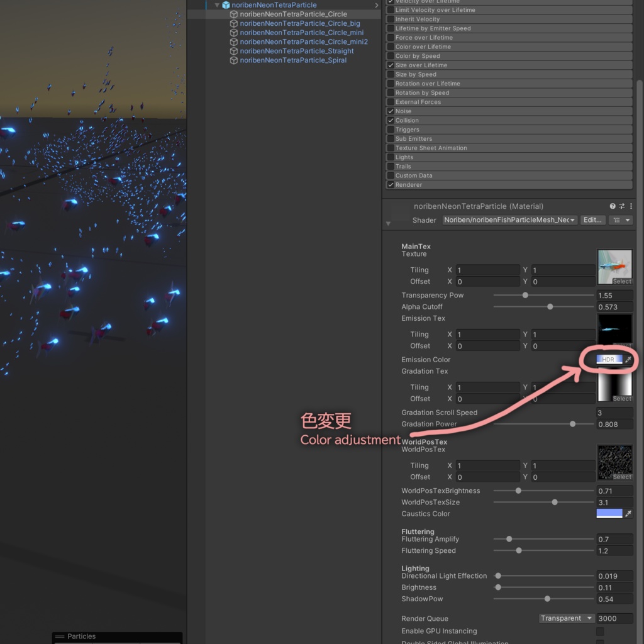This screenshot has width=644, height=644.
Task: Select noribenNeonTetraParticle_Circle_mini2 in hierarchy
Action: (304, 42)
